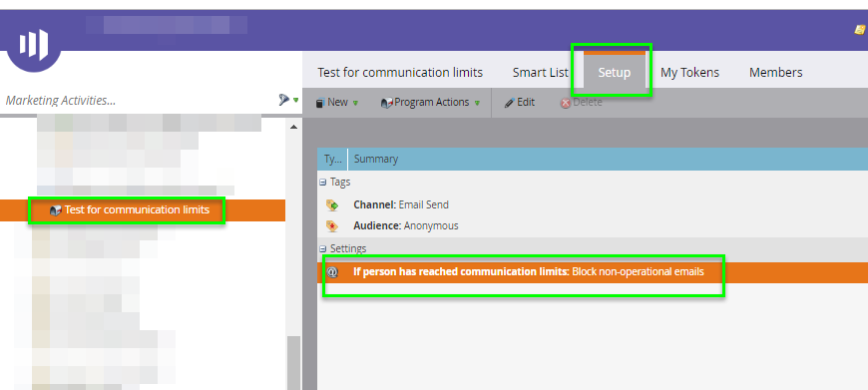Click the tree scroll up arrow
Screen dimensions: 868x390
(293, 127)
